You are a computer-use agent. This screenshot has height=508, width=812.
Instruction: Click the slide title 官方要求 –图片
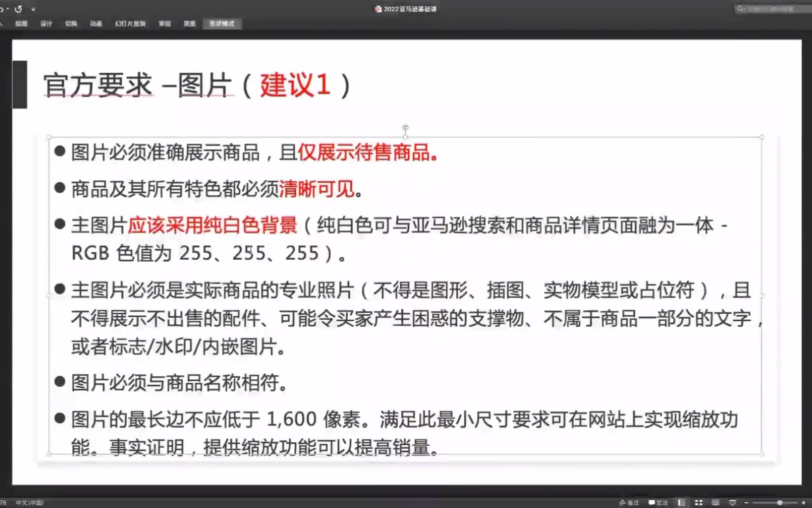tap(138, 85)
